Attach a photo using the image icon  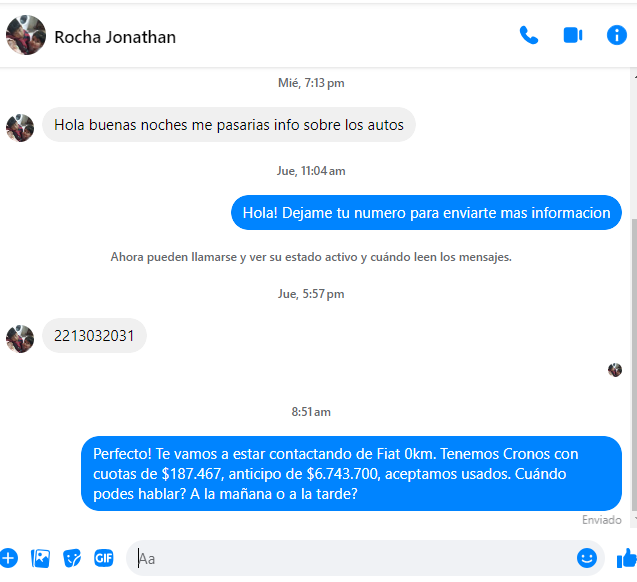pos(40,558)
